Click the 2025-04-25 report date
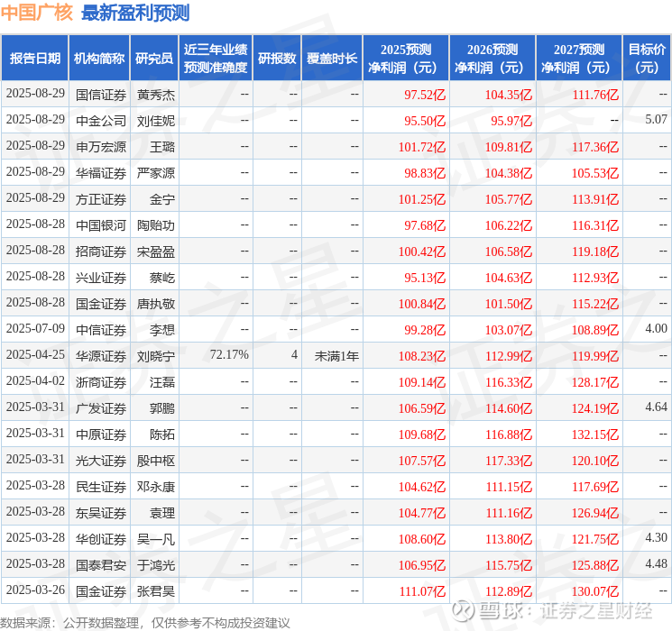Viewport: 672px width, 631px height. (35, 354)
